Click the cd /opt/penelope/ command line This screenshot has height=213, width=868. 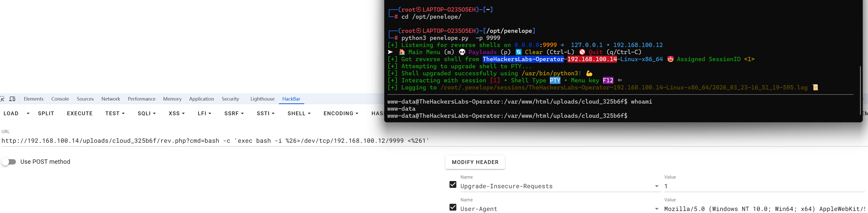click(x=431, y=17)
